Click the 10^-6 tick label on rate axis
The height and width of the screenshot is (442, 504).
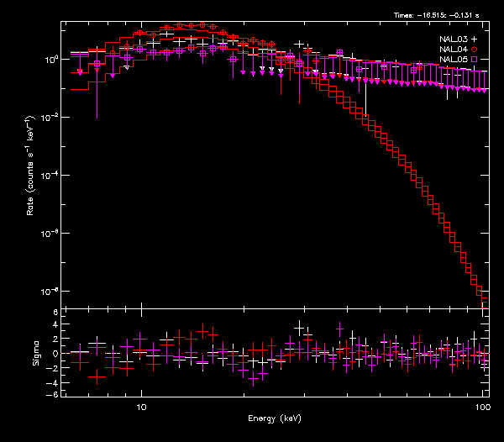click(51, 234)
